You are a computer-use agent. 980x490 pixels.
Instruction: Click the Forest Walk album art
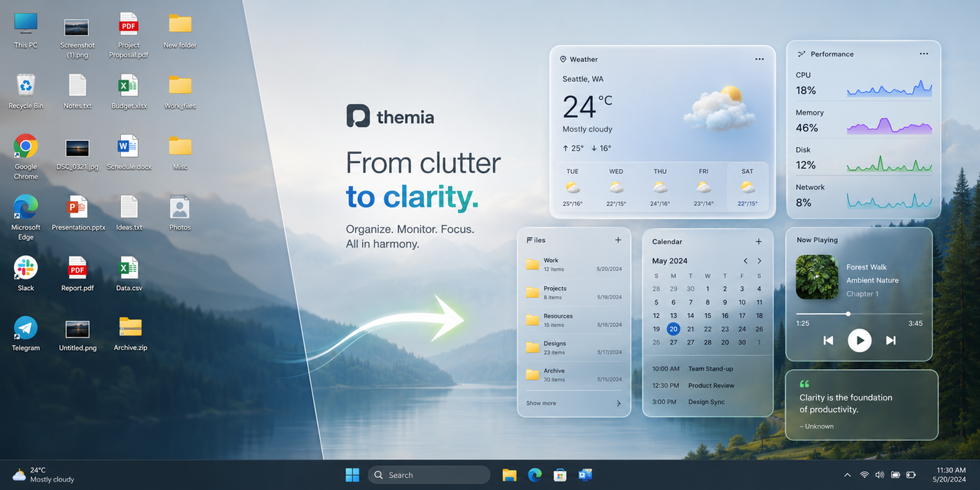tap(817, 277)
